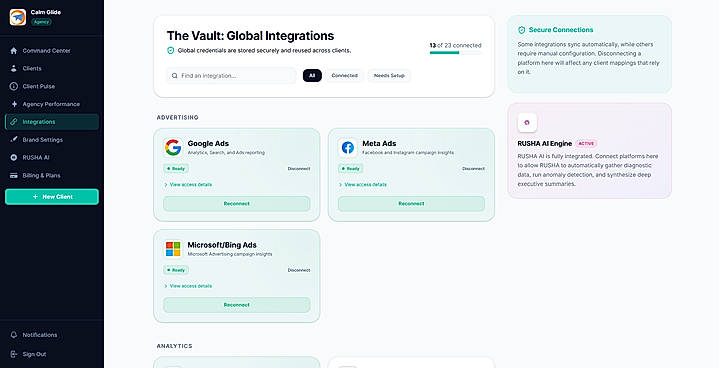Click the Clients person icon
719x368 pixels.
coord(14,68)
